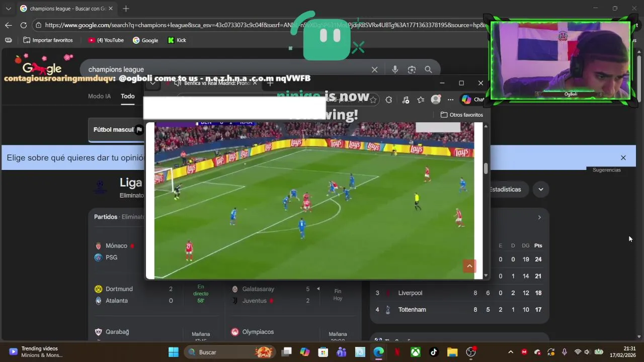Open OBS Studio from taskbar
Image resolution: width=644 pixels, height=362 pixels.
pos(470,352)
